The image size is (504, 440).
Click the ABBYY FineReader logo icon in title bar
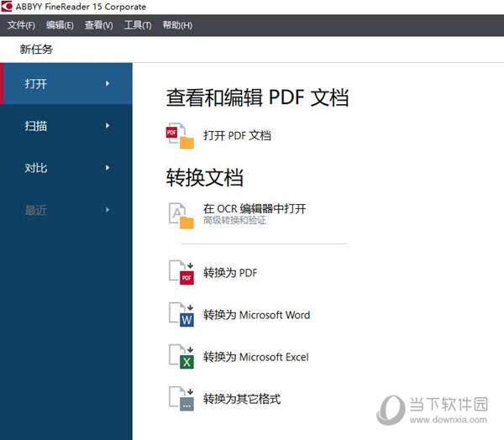tap(8, 7)
